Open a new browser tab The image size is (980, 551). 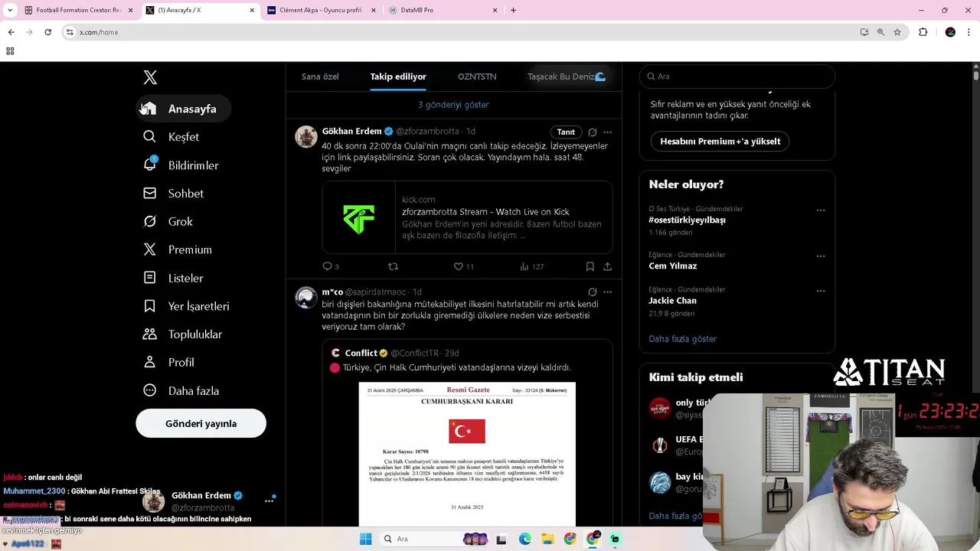point(513,10)
